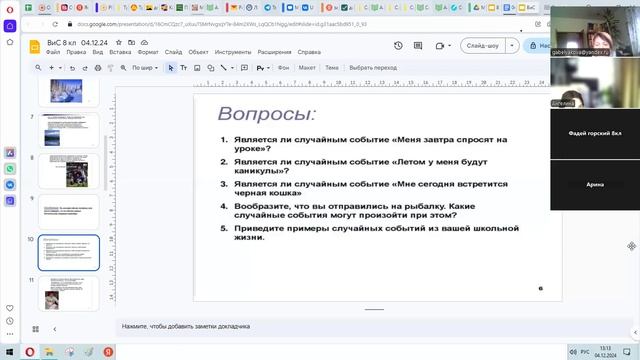Select the arrow cursor tool

pos(171,68)
